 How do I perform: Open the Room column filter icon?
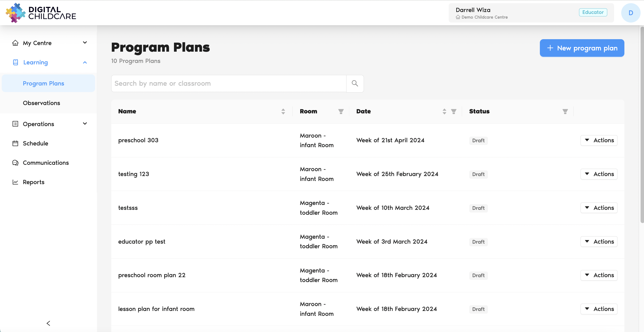tap(341, 111)
